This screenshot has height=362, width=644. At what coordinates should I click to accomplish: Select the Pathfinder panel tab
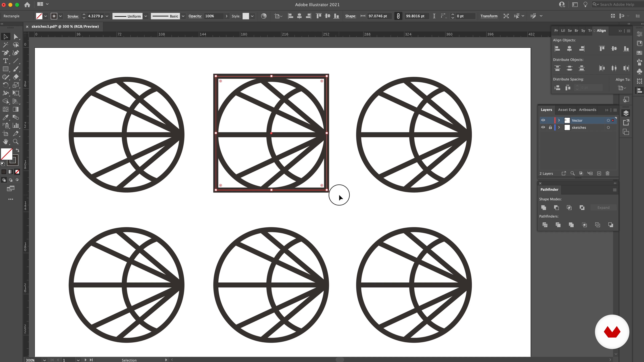549,190
